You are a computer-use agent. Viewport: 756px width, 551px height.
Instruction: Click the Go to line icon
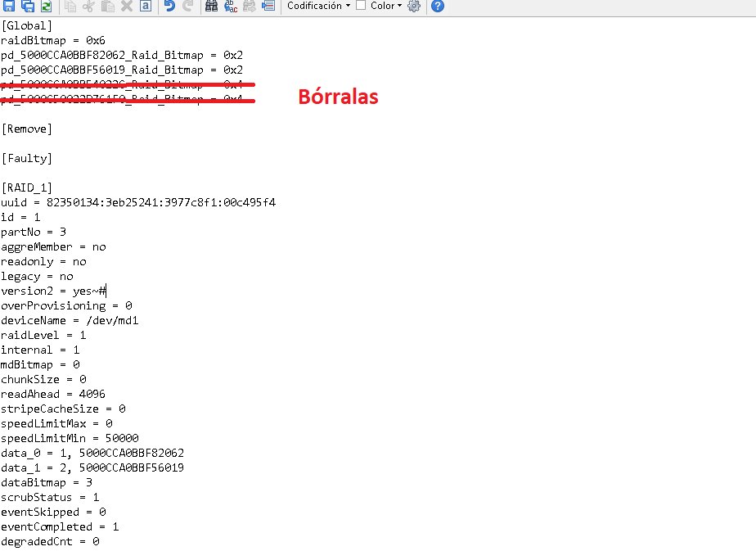click(x=268, y=6)
